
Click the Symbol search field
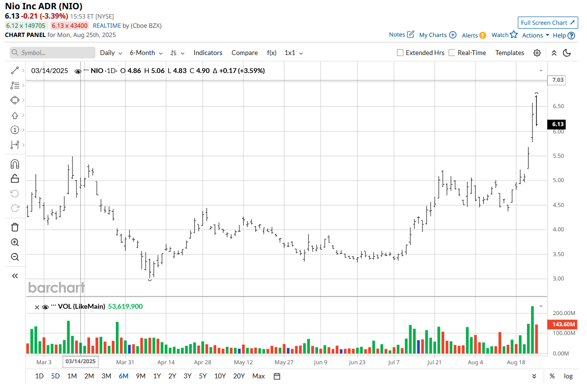point(53,53)
